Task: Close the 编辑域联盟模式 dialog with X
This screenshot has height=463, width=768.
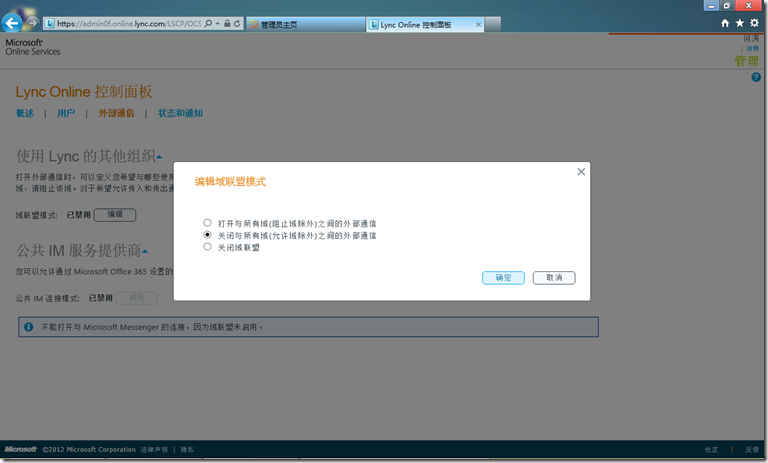Action: (x=581, y=171)
